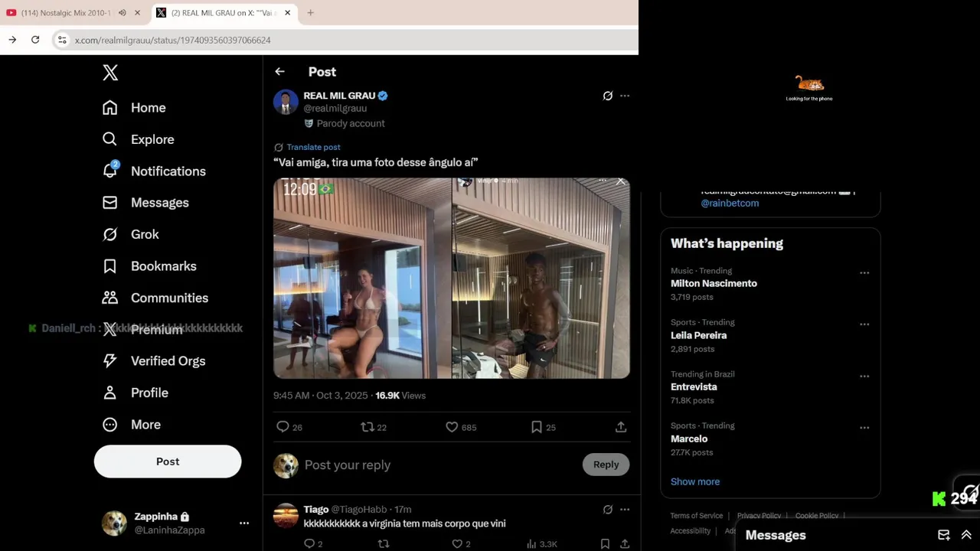Open Notifications bell icon
The height and width of the screenshot is (551, 980).
pyautogui.click(x=110, y=170)
